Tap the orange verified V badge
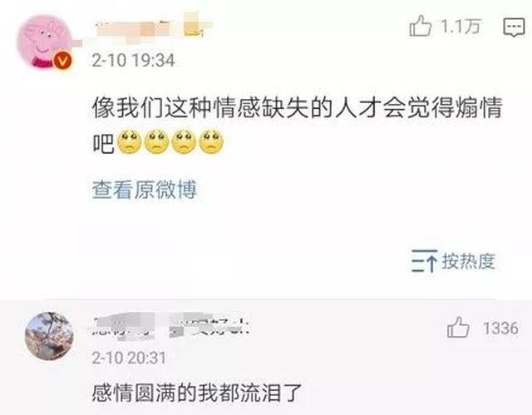This screenshot has width=532, height=415. tap(62, 61)
